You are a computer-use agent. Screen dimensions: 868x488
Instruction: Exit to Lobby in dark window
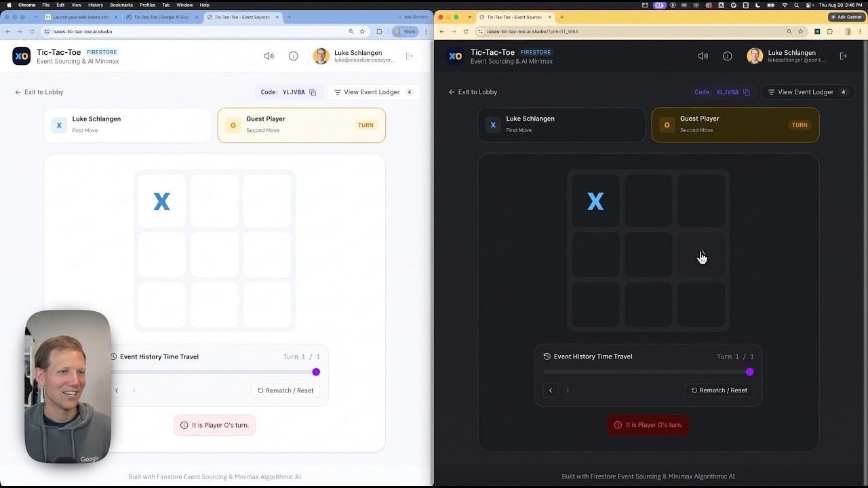pos(473,92)
